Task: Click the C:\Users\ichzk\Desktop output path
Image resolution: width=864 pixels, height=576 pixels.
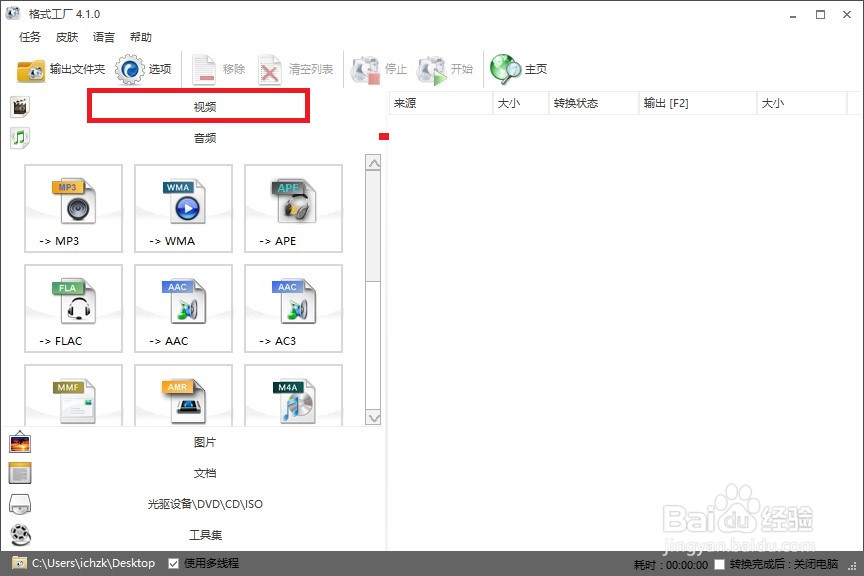Action: pyautogui.click(x=93, y=563)
